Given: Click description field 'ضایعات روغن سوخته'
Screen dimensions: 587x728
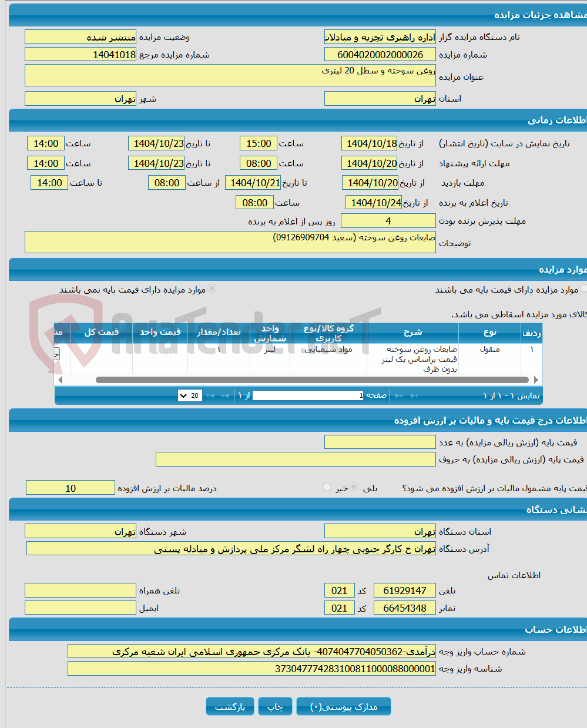Looking at the screenshot, I should click(230, 242).
